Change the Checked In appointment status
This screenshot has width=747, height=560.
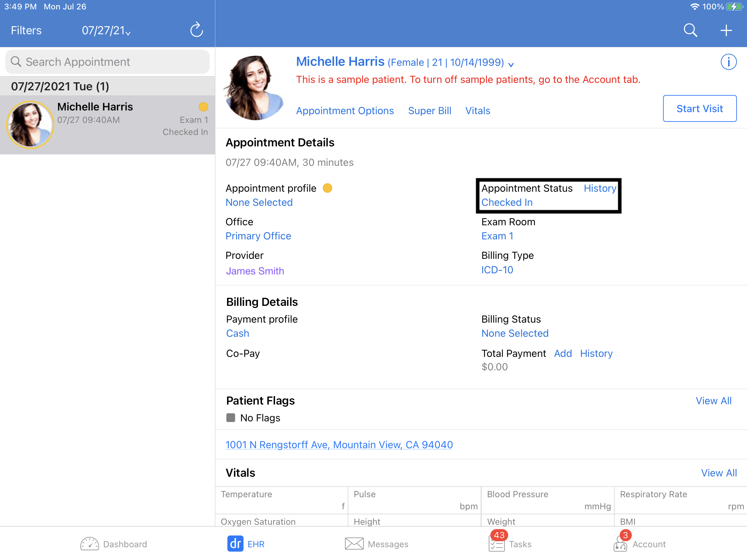507,202
